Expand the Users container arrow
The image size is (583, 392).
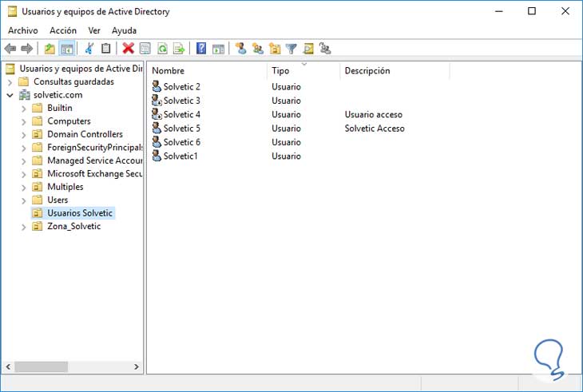click(24, 200)
